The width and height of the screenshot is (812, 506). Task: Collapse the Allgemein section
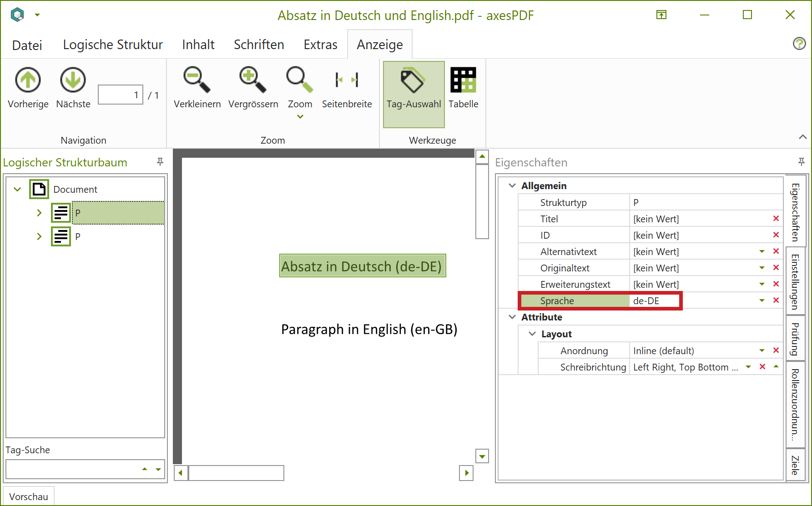coord(512,185)
